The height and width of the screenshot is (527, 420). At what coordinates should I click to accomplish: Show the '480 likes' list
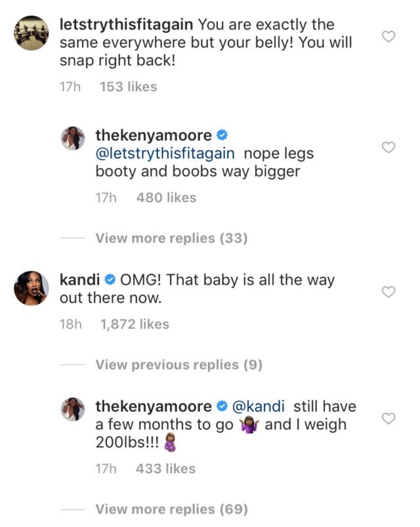click(x=166, y=197)
